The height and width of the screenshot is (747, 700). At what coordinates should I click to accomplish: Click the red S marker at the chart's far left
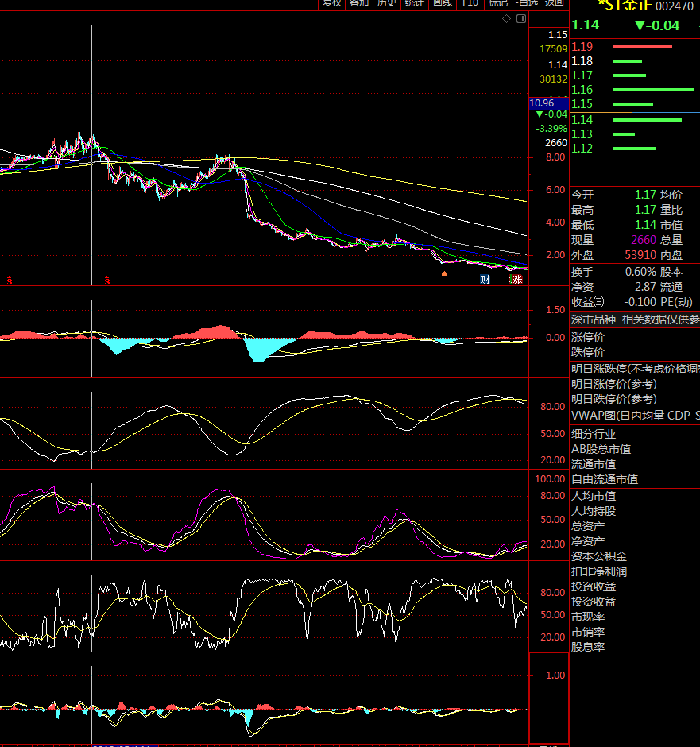click(10, 280)
